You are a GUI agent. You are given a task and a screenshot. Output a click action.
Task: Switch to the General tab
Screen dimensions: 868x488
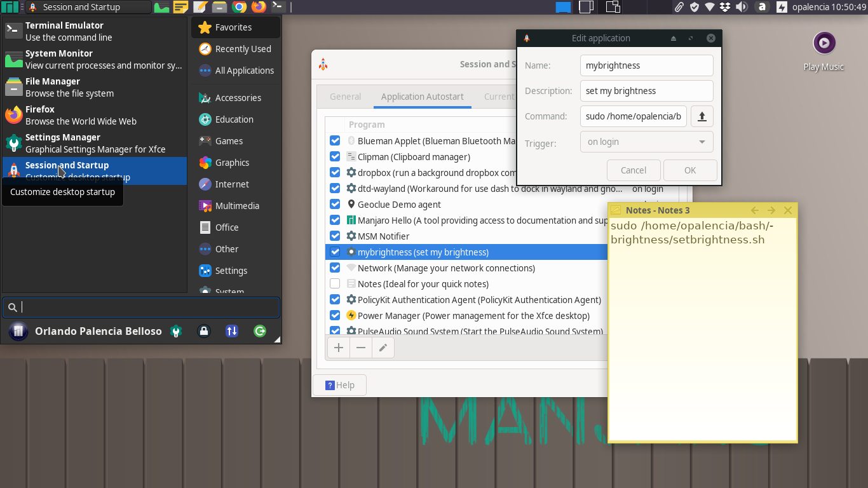[346, 97]
